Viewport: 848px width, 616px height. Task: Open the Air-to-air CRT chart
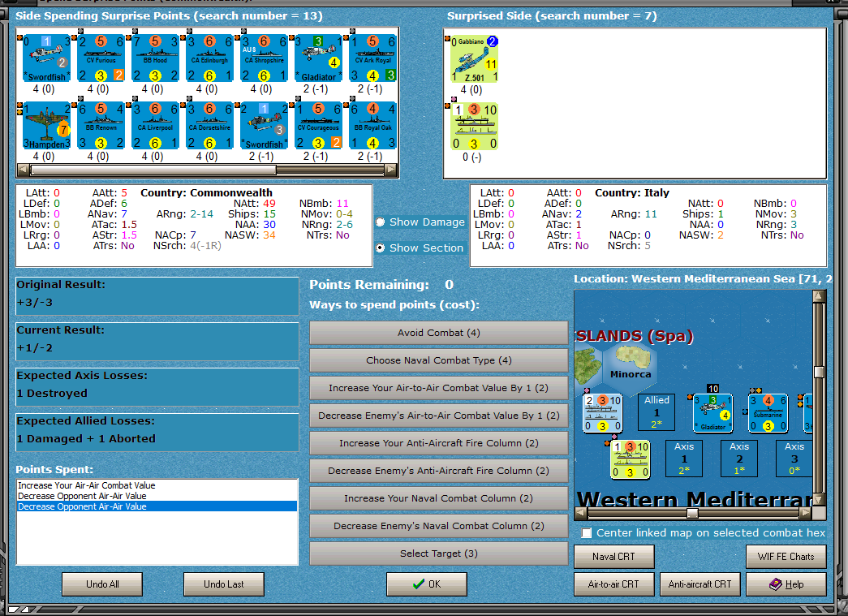tap(613, 584)
